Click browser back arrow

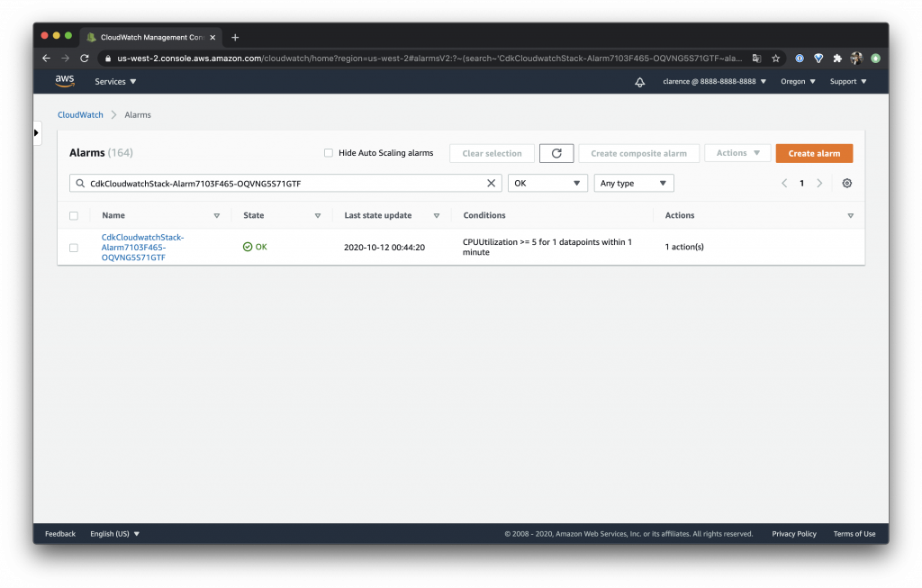(47, 59)
